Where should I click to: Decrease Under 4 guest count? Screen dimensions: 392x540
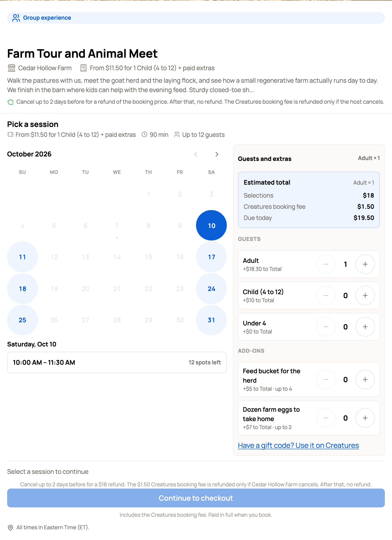326,327
